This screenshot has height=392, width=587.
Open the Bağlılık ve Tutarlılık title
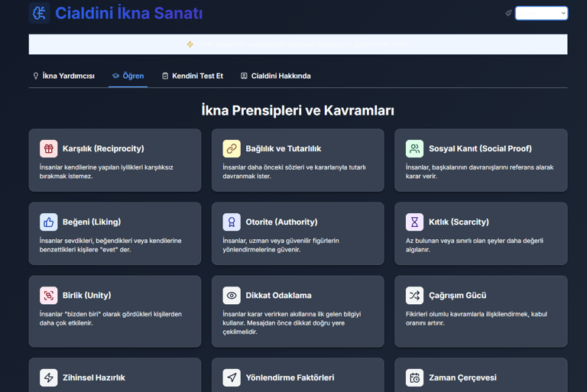[284, 149]
